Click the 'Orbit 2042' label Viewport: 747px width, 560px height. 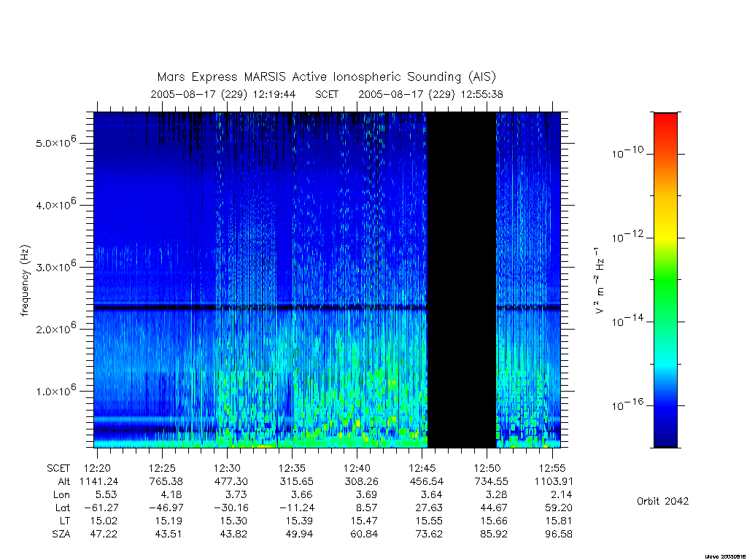click(x=662, y=501)
